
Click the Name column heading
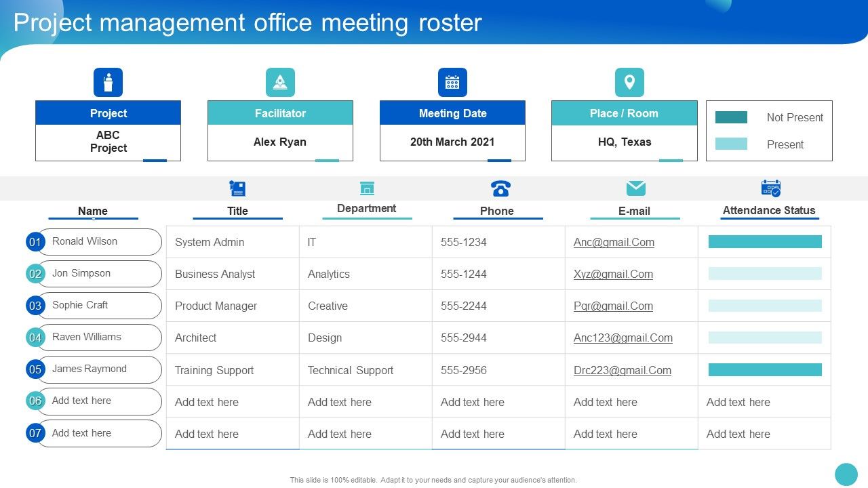tap(93, 211)
